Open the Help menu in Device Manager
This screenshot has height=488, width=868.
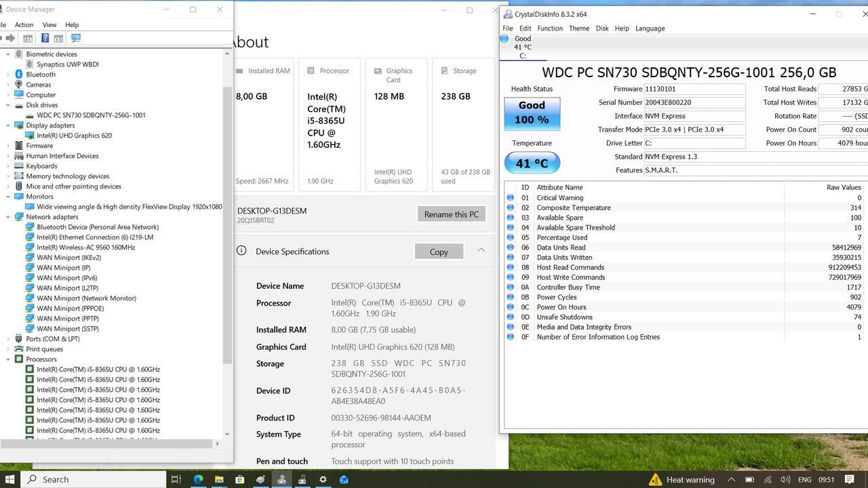[72, 24]
